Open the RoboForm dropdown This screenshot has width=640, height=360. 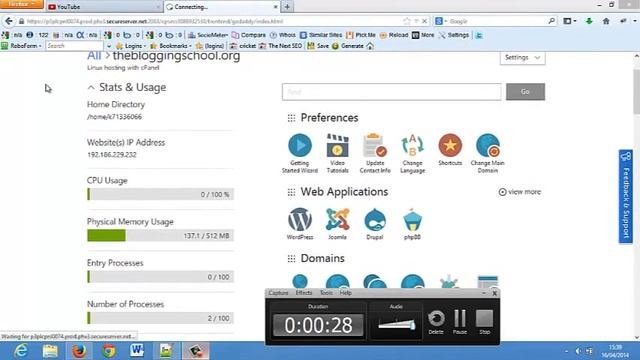point(21,46)
